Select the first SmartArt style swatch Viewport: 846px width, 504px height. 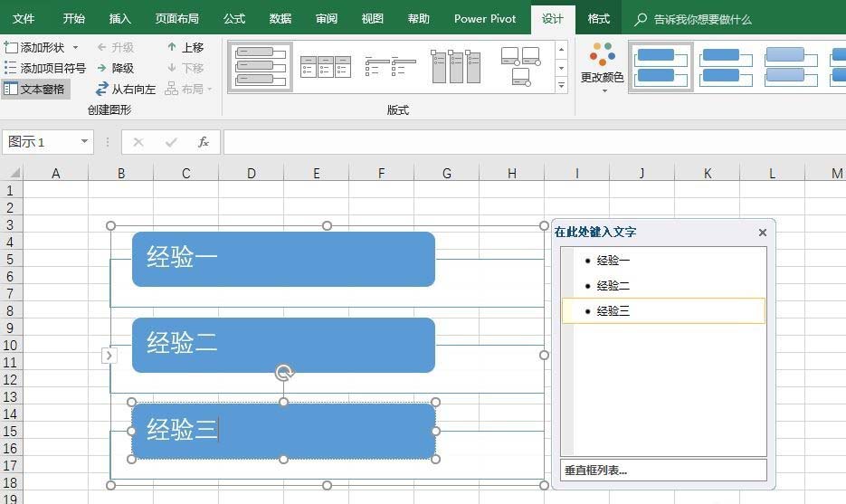(661, 68)
